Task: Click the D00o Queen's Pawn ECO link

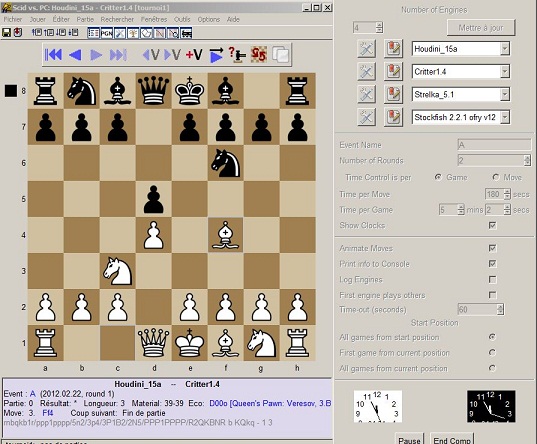Action: 270,403
